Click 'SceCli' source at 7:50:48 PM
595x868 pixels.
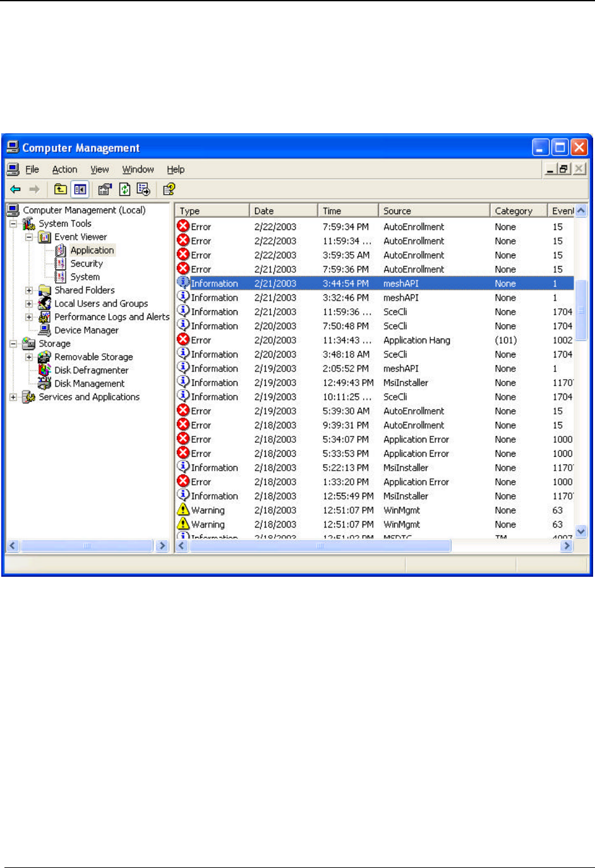[x=395, y=326]
